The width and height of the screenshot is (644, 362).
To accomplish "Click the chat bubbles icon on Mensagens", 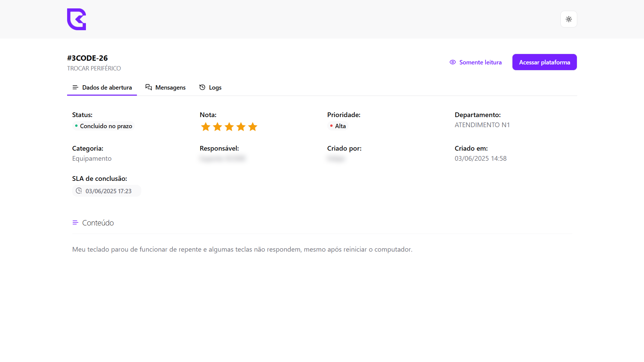I will pyautogui.click(x=149, y=87).
